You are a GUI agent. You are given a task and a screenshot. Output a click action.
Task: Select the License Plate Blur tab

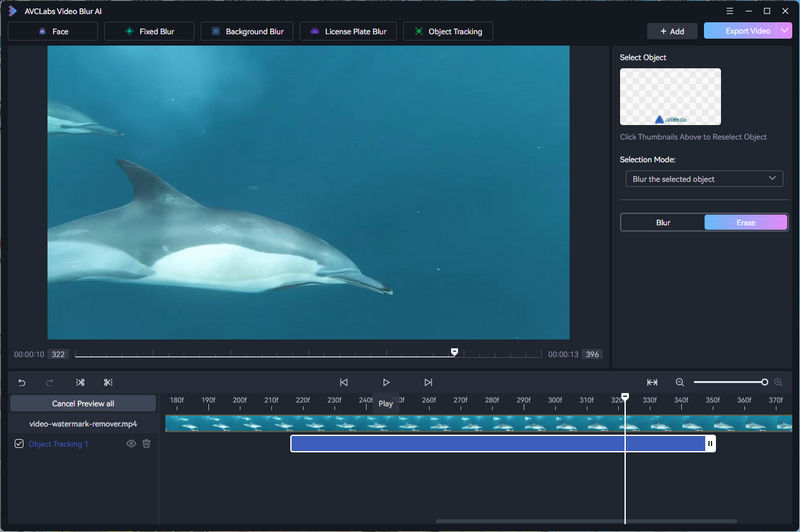click(x=347, y=31)
